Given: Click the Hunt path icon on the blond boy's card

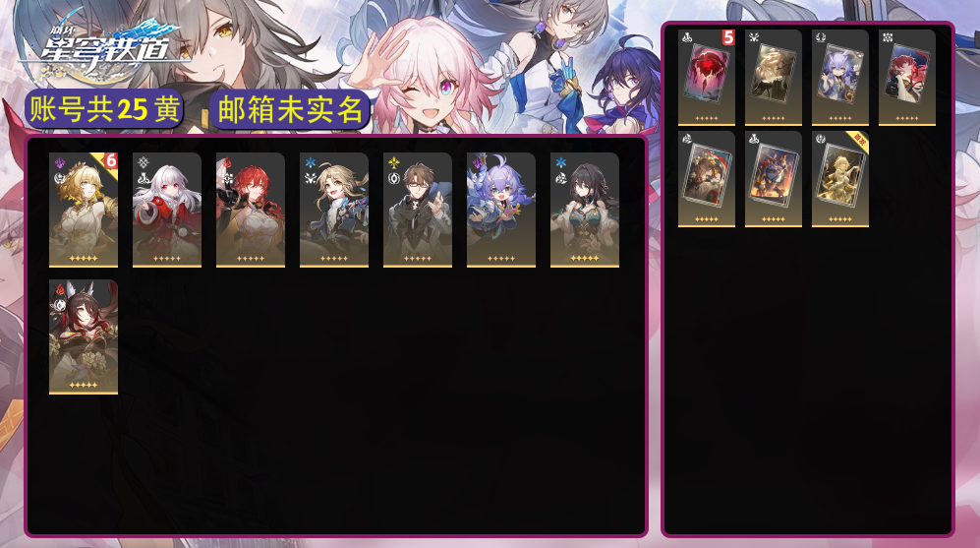Looking at the screenshot, I should (x=311, y=178).
